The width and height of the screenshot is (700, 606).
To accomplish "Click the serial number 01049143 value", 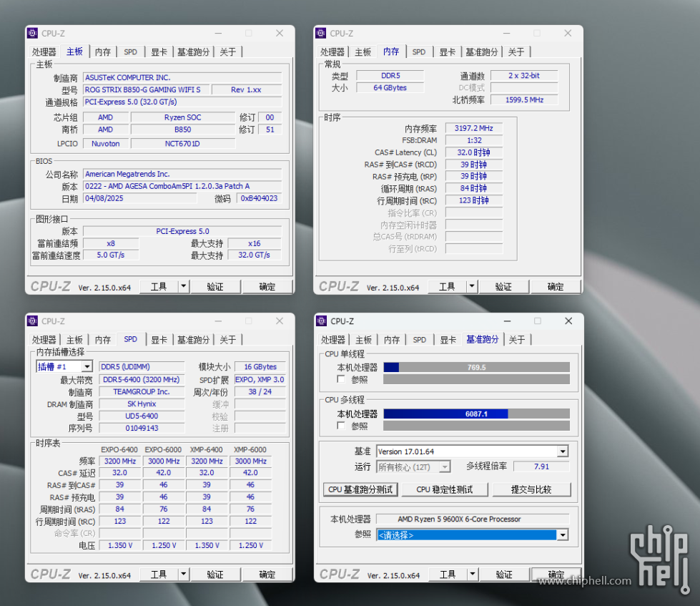I will click(x=142, y=428).
